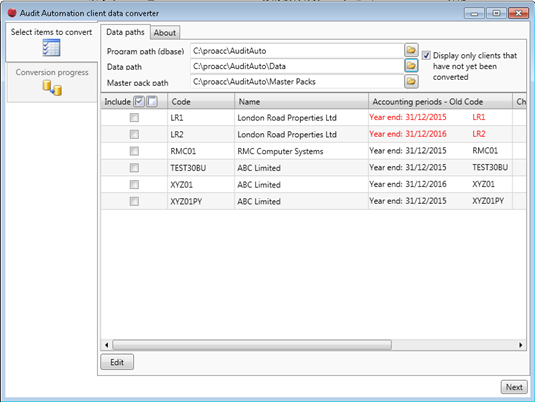Click the Data path input field
The height and width of the screenshot is (402, 535).
click(297, 66)
